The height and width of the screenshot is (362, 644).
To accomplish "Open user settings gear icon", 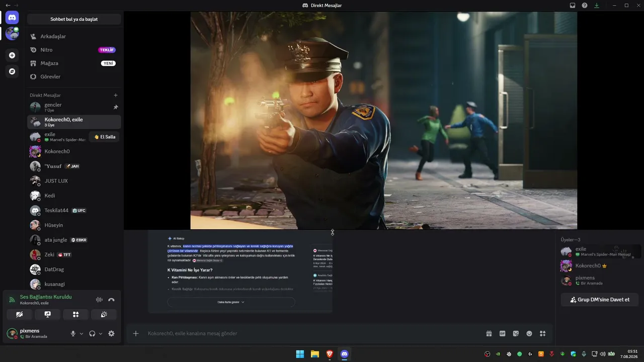I will [111, 333].
